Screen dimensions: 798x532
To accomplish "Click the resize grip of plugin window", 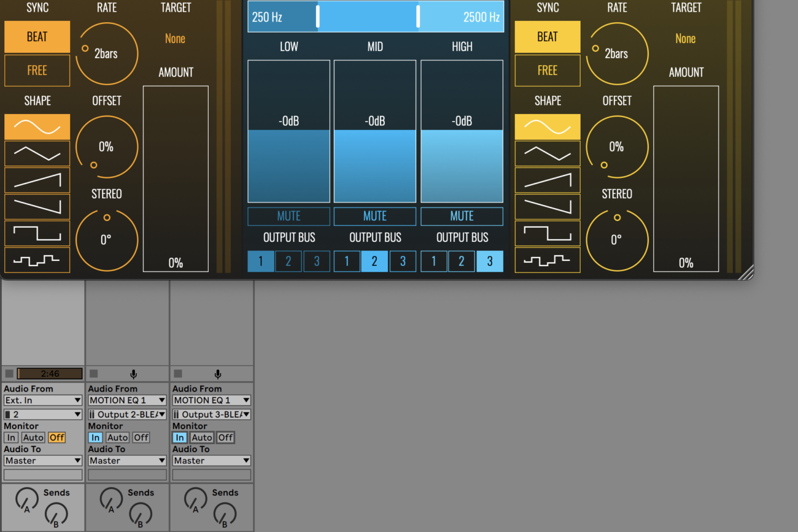I will pyautogui.click(x=745, y=273).
